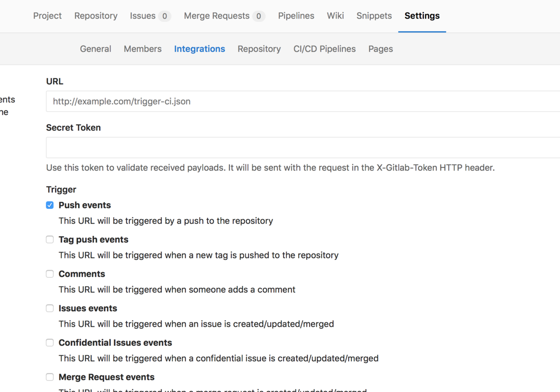
Task: Switch to the Pipelines tab
Action: [x=296, y=16]
